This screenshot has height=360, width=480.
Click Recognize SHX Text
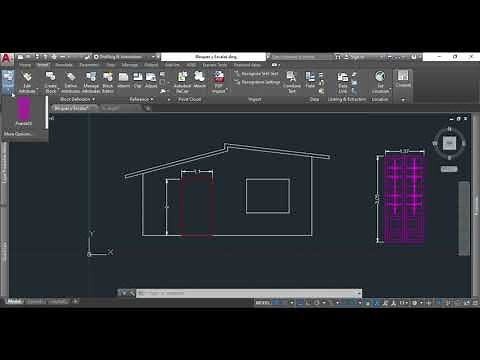256,74
